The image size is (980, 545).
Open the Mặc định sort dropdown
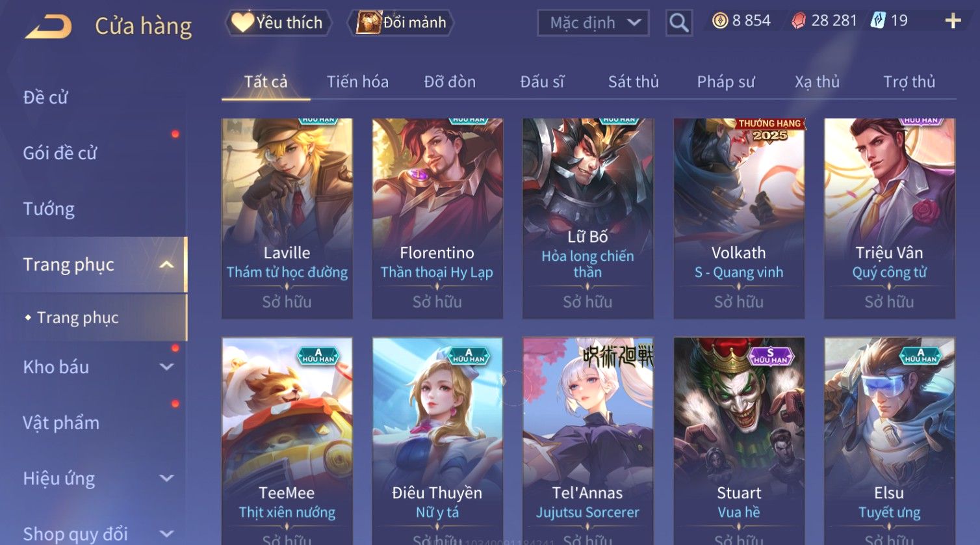pyautogui.click(x=593, y=23)
